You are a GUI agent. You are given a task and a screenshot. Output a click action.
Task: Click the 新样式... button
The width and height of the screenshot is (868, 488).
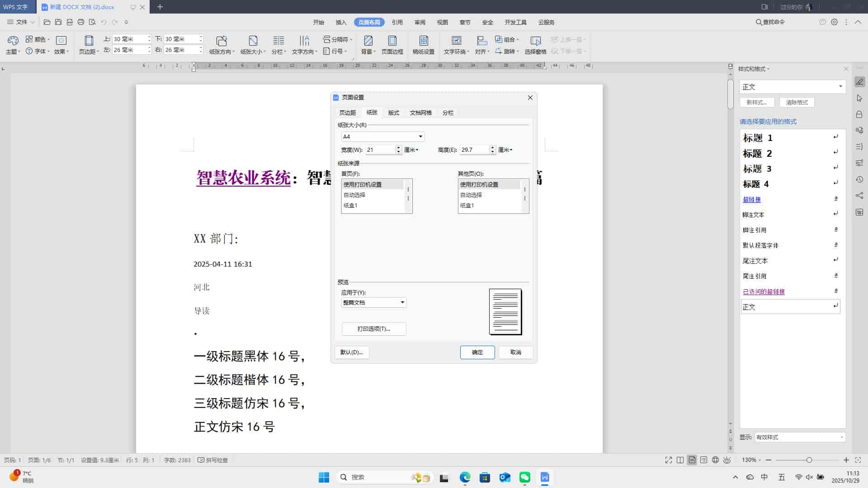point(757,103)
